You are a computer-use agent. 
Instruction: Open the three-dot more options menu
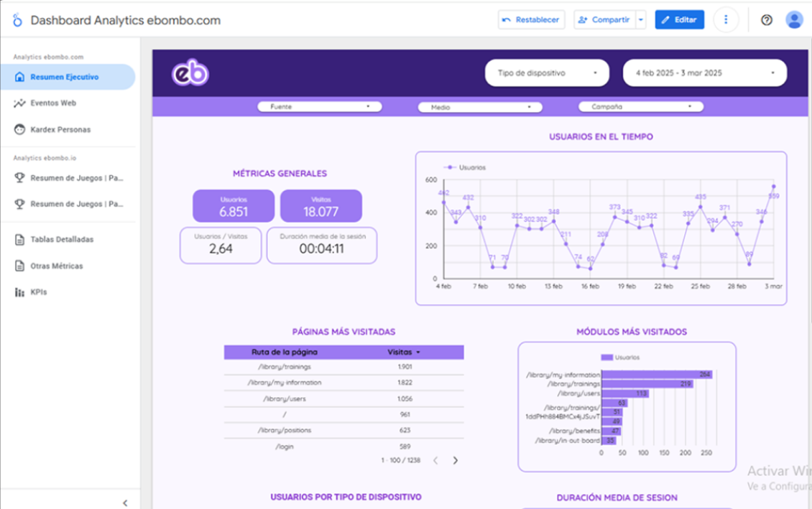click(726, 20)
